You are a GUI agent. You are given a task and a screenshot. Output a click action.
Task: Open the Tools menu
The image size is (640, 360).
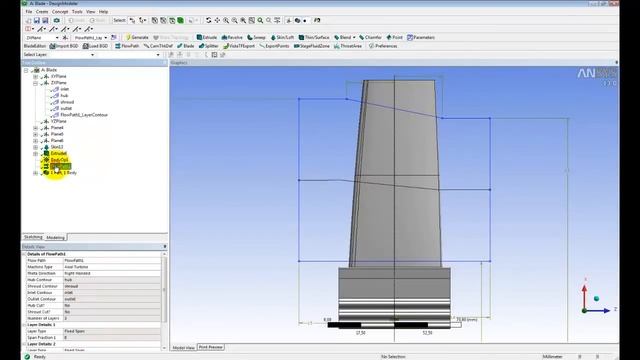point(77,12)
